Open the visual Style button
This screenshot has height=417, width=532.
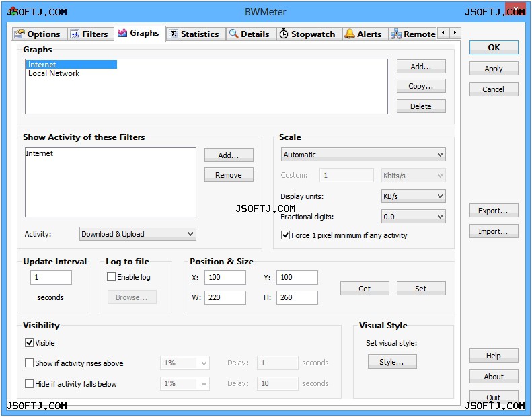click(392, 362)
